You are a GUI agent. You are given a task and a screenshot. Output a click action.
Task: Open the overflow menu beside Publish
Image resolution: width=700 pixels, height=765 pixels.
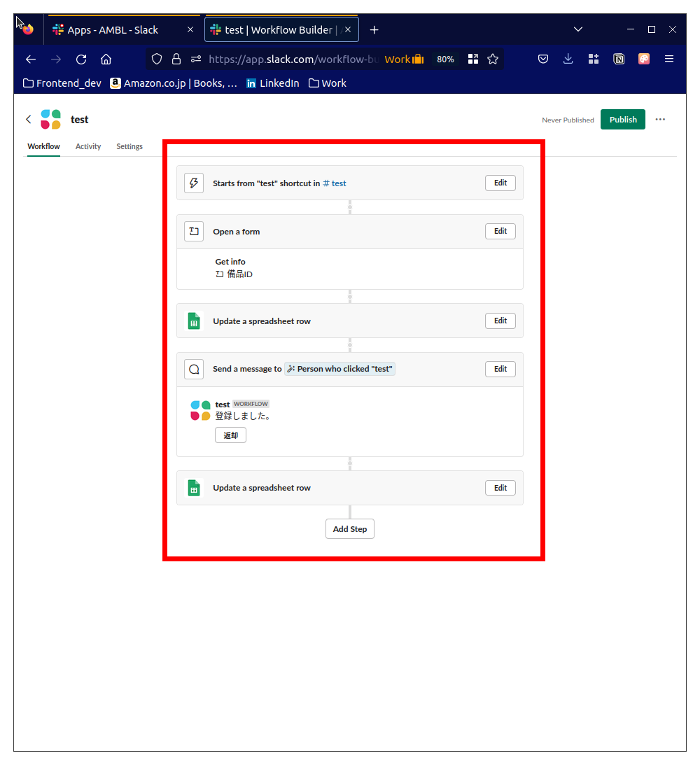pos(660,119)
